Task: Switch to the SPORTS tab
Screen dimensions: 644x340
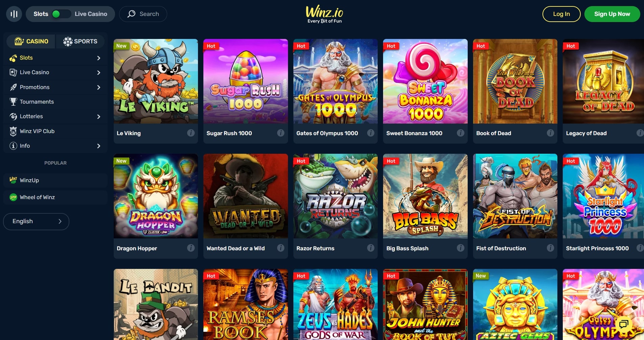Action: [80, 41]
